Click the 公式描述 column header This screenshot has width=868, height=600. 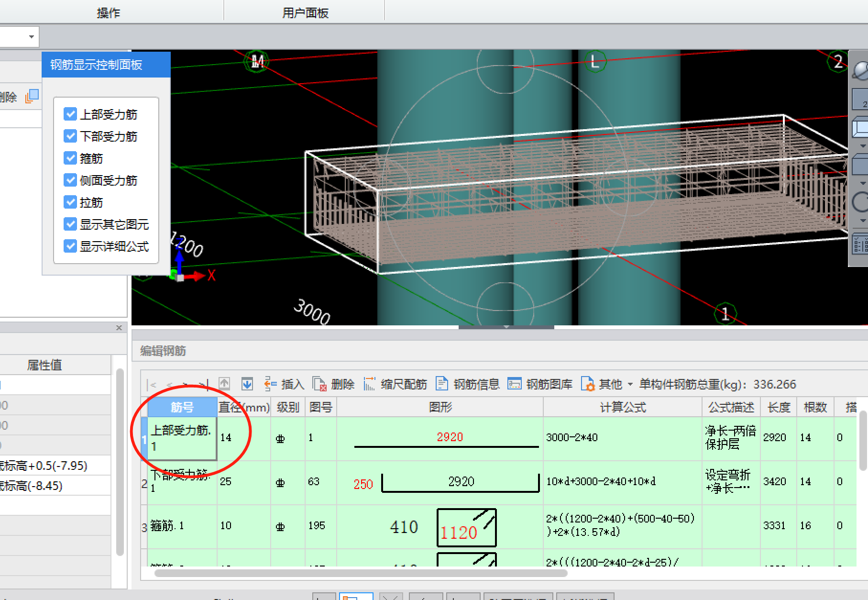coord(731,407)
